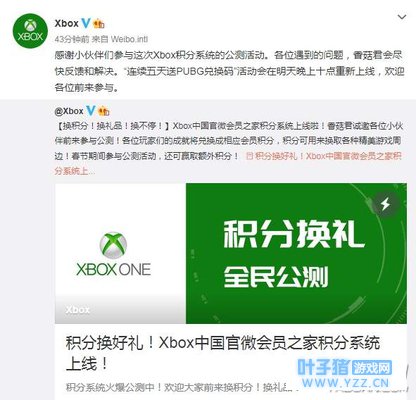Open the Weibo.intl source link
The height and width of the screenshot is (400, 416).
tap(129, 39)
